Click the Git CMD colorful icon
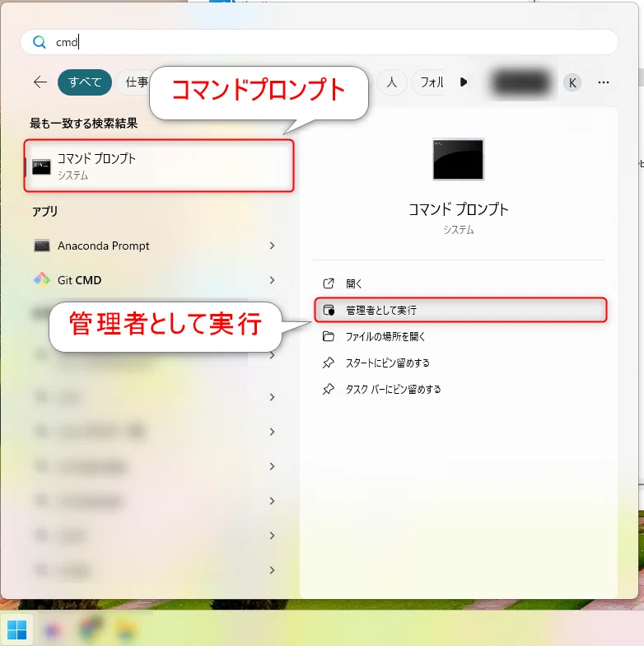The width and height of the screenshot is (644, 646). (41, 280)
